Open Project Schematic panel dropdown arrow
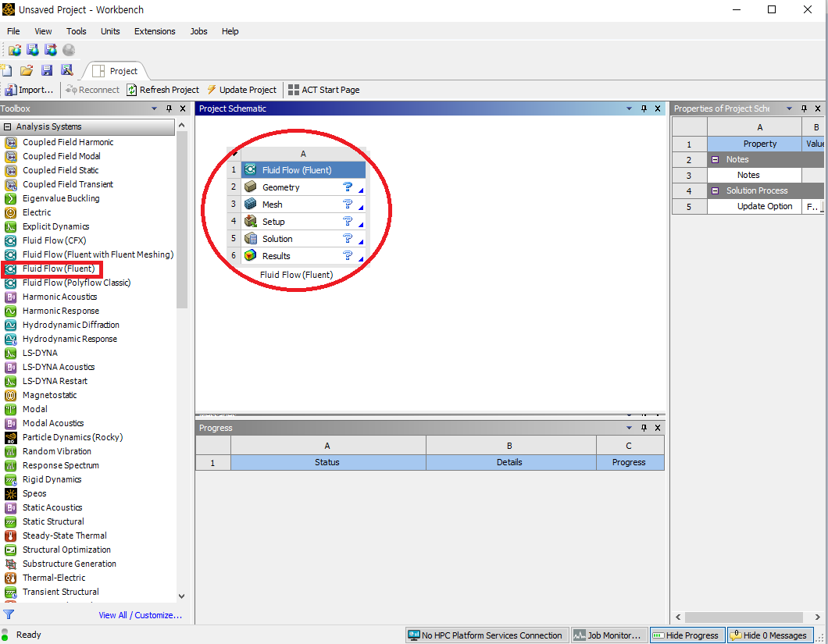The width and height of the screenshot is (828, 644). click(x=629, y=109)
